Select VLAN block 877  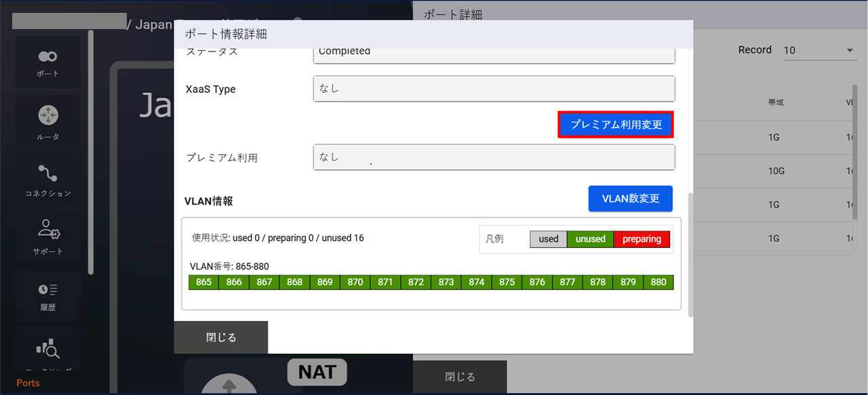(x=568, y=282)
